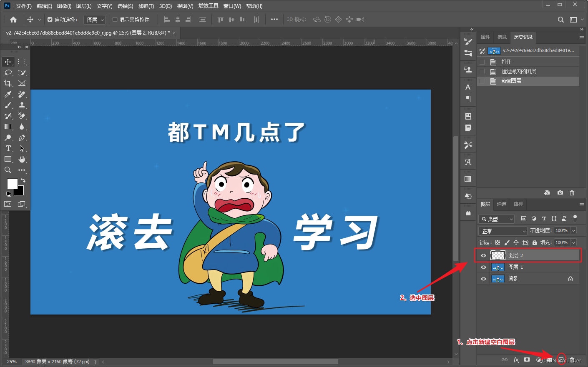This screenshot has width=588, height=367.
Task: Open the 不透明度 slider dropdown arrow
Action: [574, 230]
